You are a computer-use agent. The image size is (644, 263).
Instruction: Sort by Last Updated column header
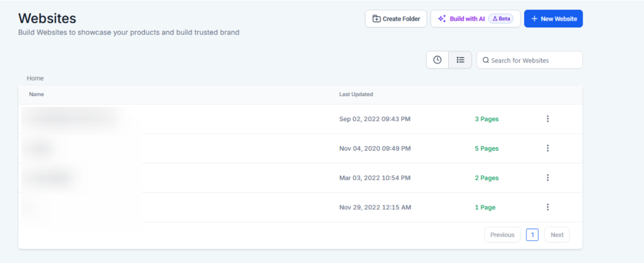coord(356,94)
